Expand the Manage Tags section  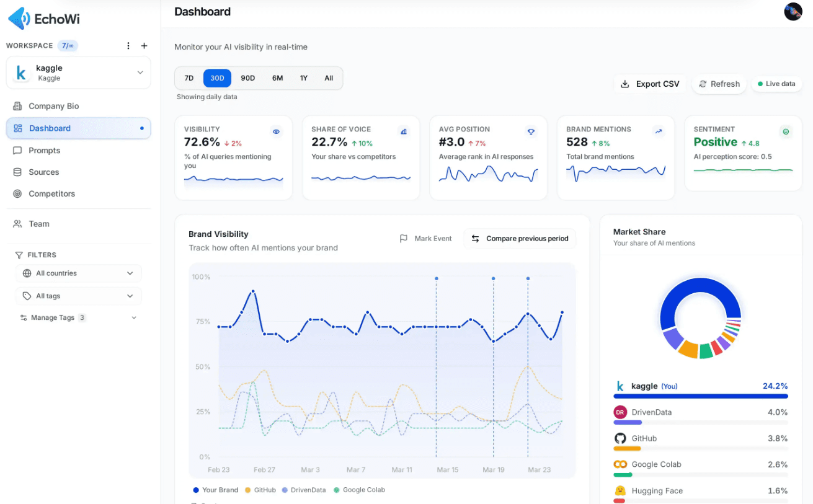79,318
